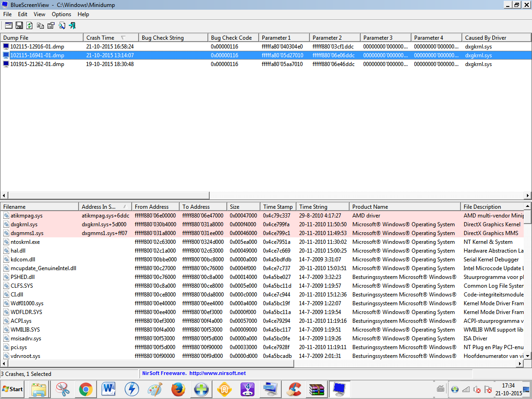Sort by the Dump File column header
The width and height of the screenshot is (532, 399).
[x=42, y=38]
